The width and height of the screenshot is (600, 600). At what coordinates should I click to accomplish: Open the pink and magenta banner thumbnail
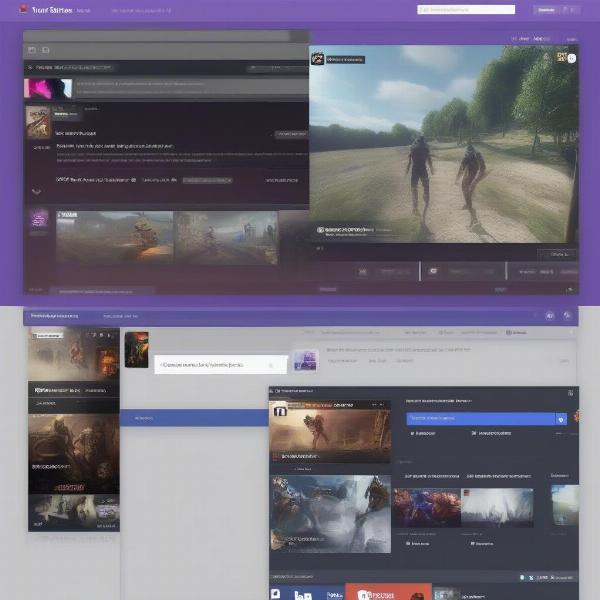[48, 88]
